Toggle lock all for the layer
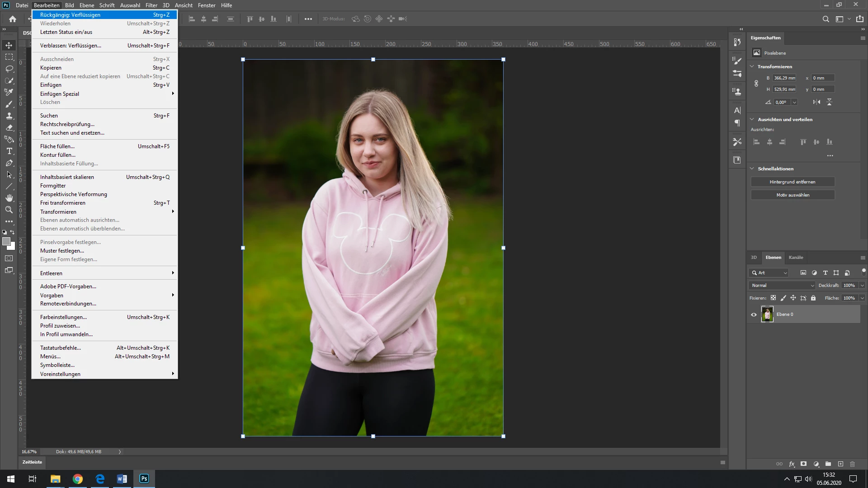868x488 pixels. pyautogui.click(x=813, y=298)
